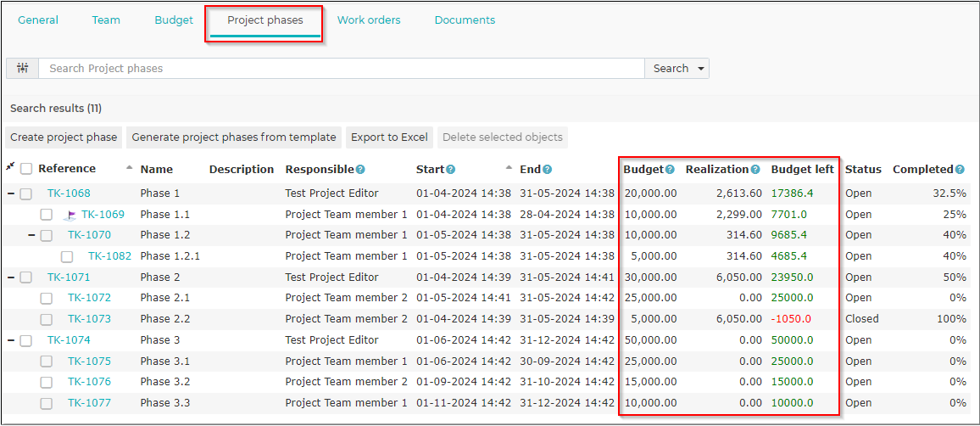Sort ascending using arrow beside Reference

point(130,168)
